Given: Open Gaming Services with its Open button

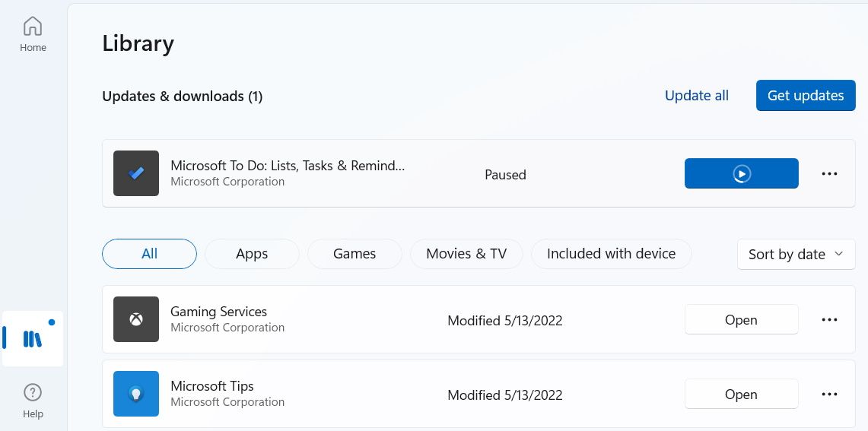Looking at the screenshot, I should coord(741,320).
